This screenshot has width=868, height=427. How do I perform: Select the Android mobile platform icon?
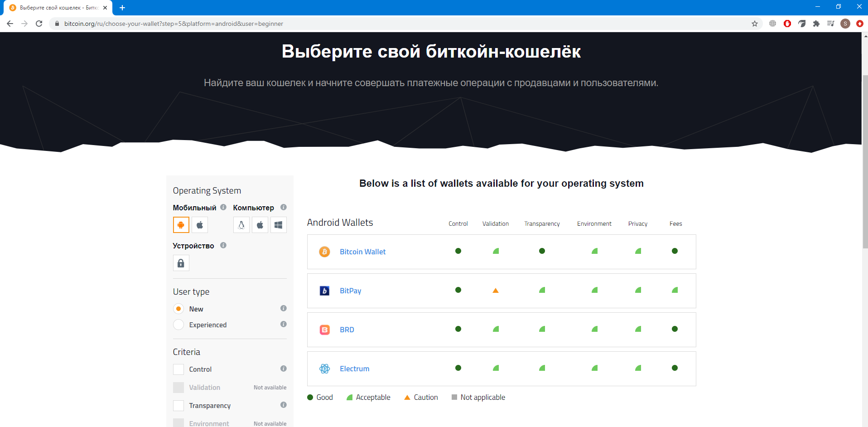pyautogui.click(x=181, y=225)
